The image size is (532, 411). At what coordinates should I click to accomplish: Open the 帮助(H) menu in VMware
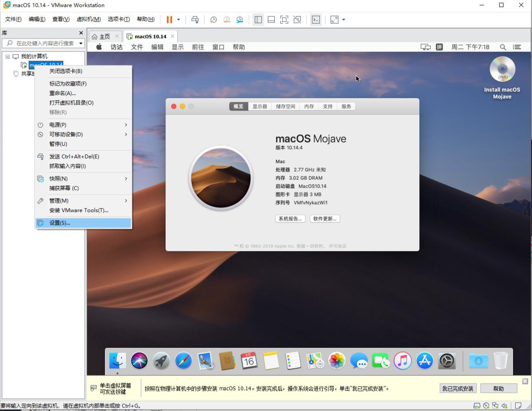pos(146,19)
